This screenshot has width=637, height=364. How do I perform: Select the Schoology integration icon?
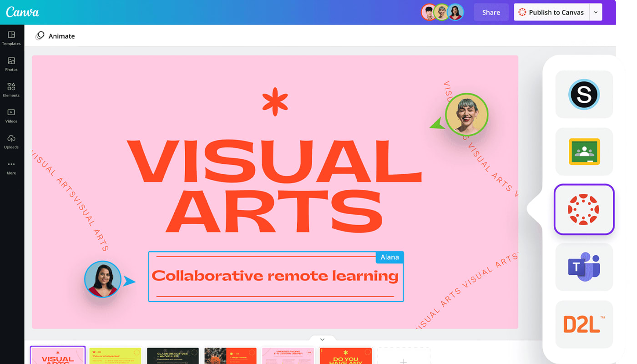(584, 95)
